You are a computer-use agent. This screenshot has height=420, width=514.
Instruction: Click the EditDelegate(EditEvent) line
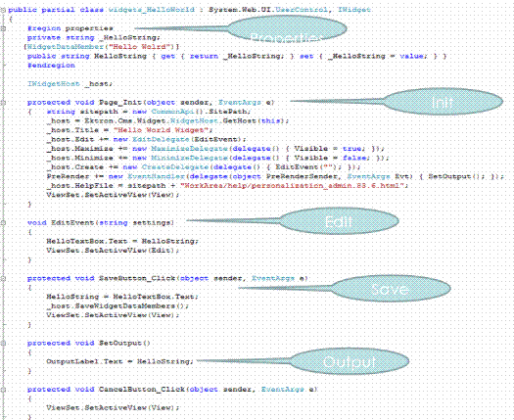coord(147,140)
